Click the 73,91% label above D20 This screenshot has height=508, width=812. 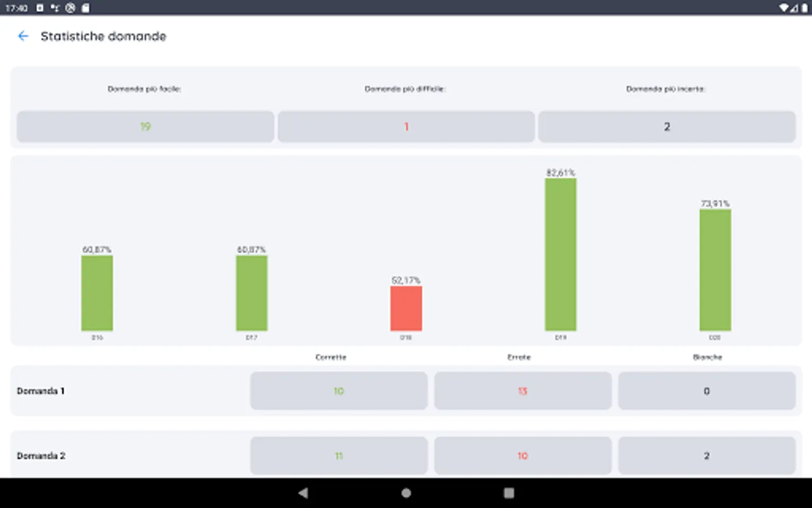click(x=715, y=203)
